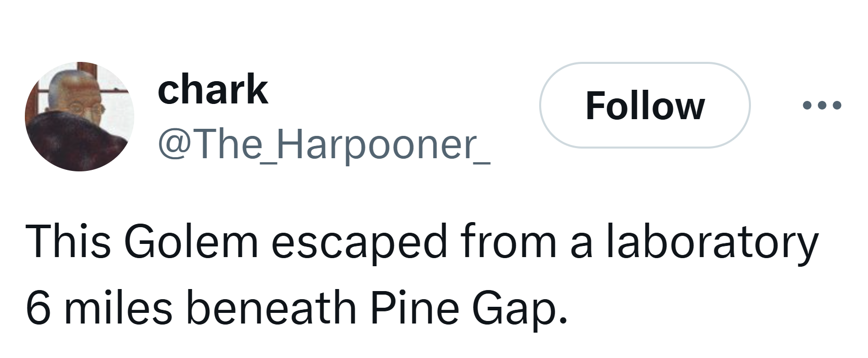The image size is (868, 358).
Task: Click the word "miles" in the tweet
Action: point(118,308)
